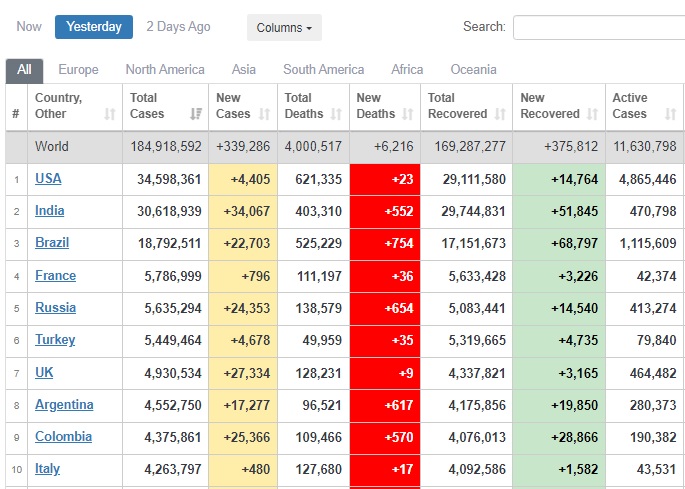
Task: Sort by New Cases column arrows
Action: coord(264,114)
